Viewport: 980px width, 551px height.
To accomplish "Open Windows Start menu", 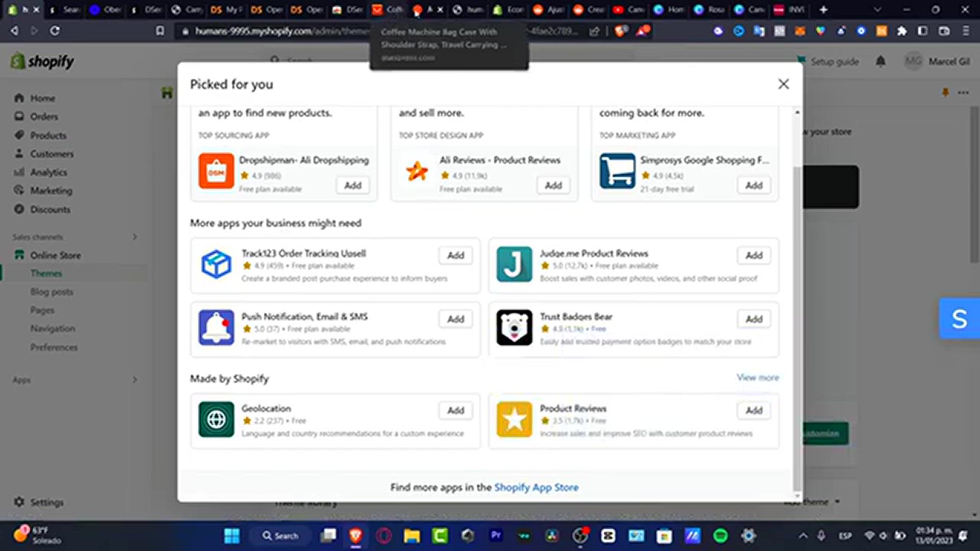I will pos(232,536).
